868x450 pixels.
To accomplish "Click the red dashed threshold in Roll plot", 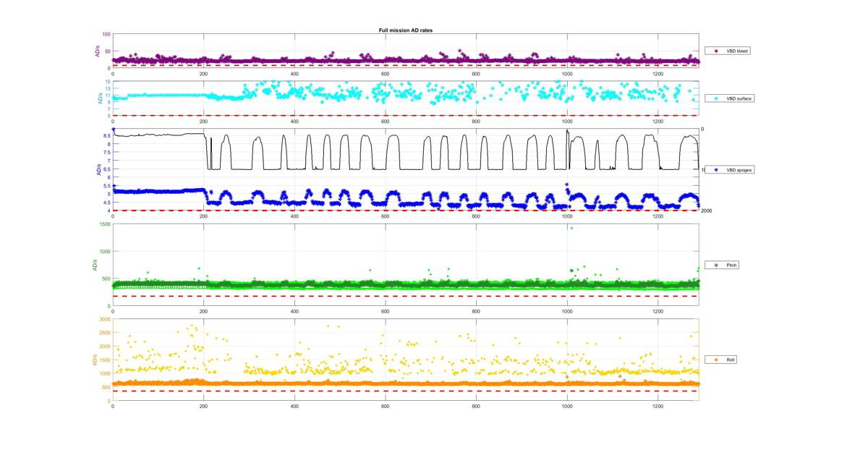I will click(x=405, y=391).
